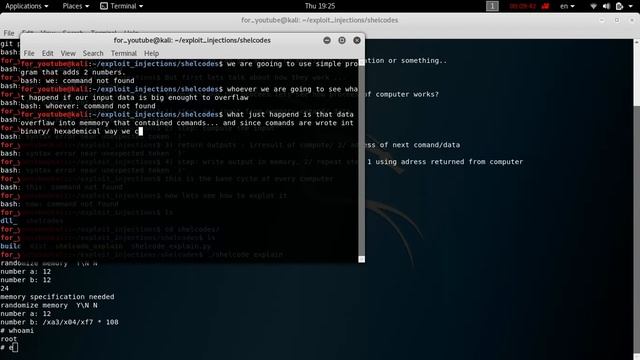The height and width of the screenshot is (360, 640).
Task: Click the front terminal title bar text
Action: click(192, 40)
